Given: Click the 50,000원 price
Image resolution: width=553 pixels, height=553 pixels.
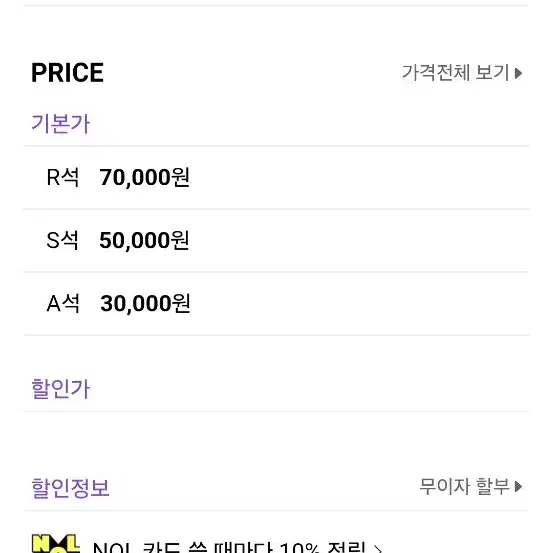Looking at the screenshot, I should coord(144,240).
